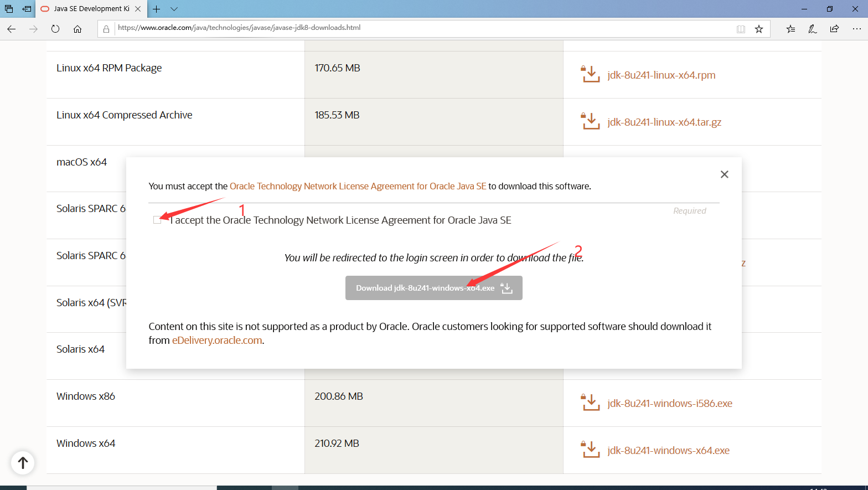Go back to previous page
The width and height of the screenshot is (868, 490).
[x=12, y=29]
